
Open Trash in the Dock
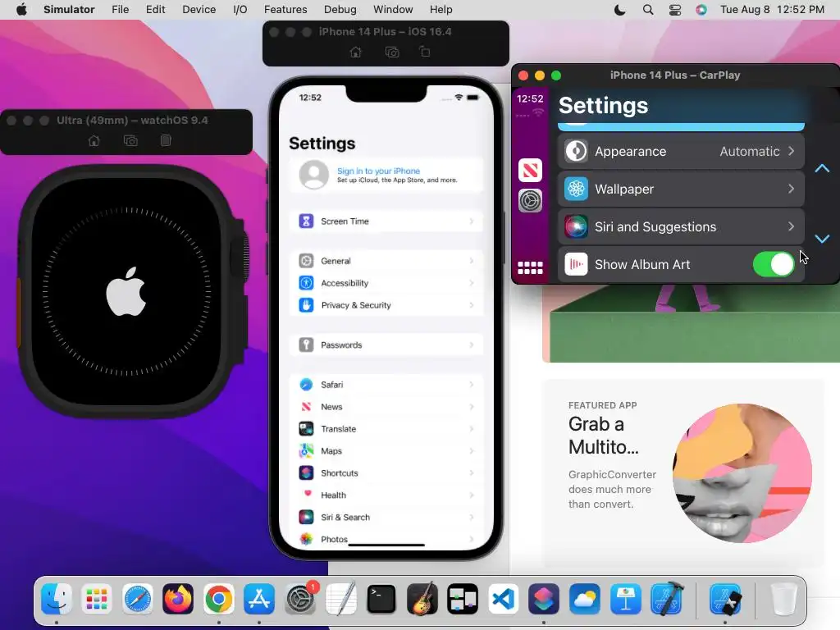pyautogui.click(x=783, y=598)
